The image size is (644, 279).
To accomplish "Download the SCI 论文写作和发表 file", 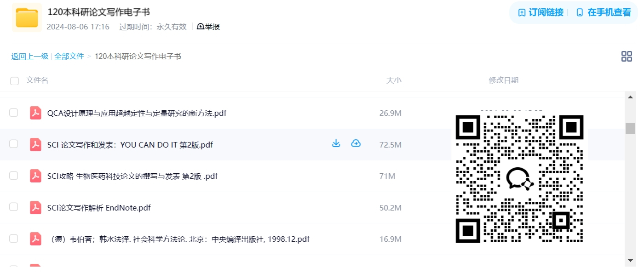I will click(336, 143).
